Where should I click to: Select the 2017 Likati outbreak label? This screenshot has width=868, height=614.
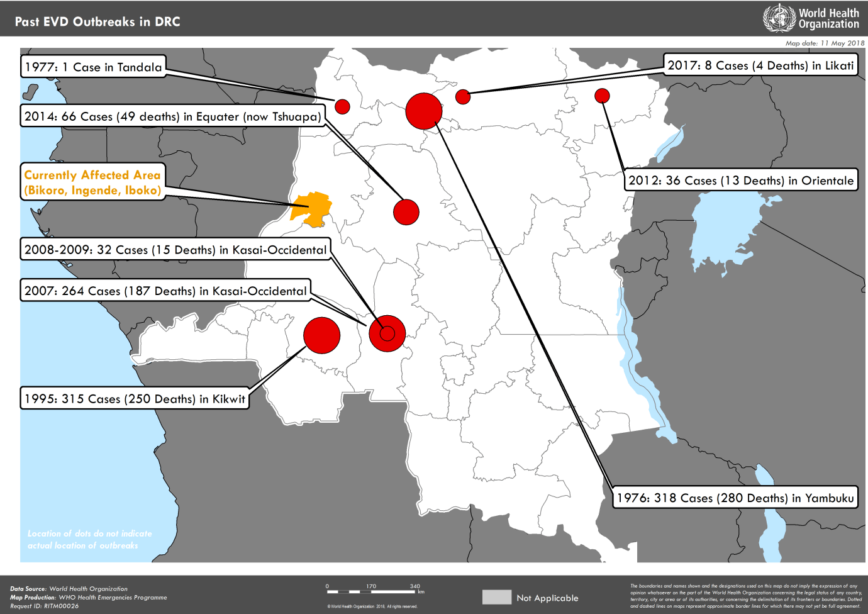(760, 65)
